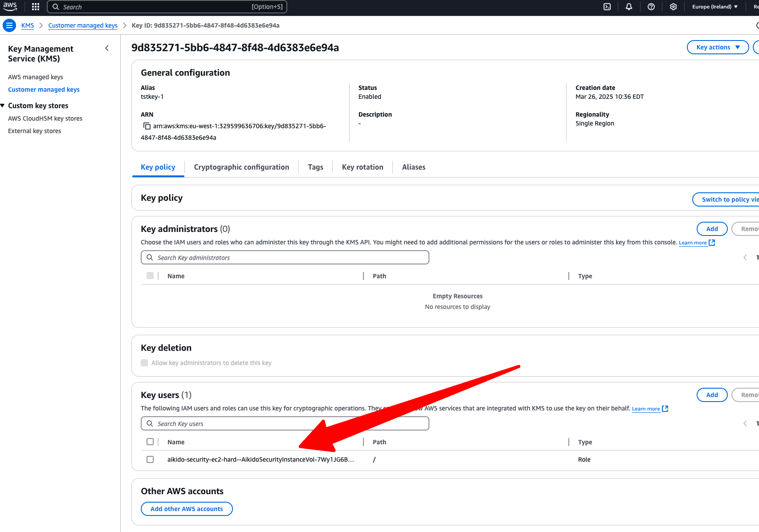Click Switch to policy view button
The image size is (759, 532).
tap(726, 199)
